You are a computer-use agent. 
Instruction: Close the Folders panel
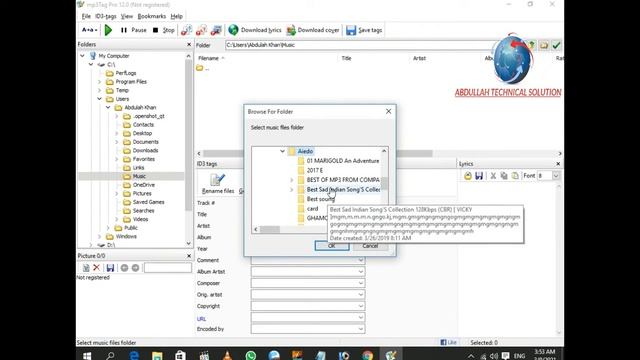pos(189,44)
